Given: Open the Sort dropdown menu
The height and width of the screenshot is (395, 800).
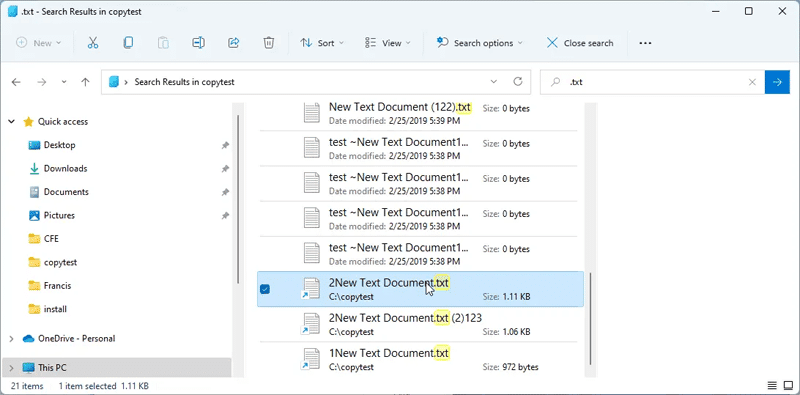Looking at the screenshot, I should (322, 43).
